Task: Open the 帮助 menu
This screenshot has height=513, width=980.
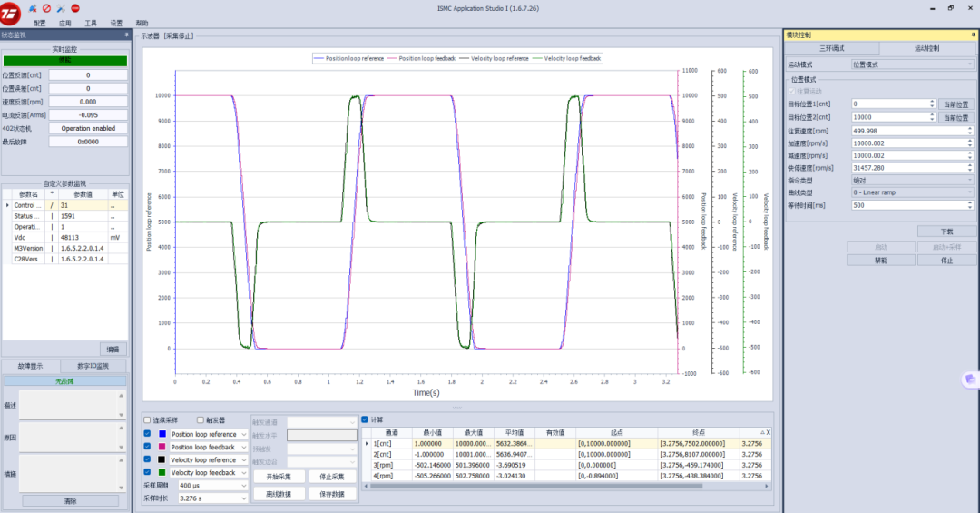Action: coord(142,23)
